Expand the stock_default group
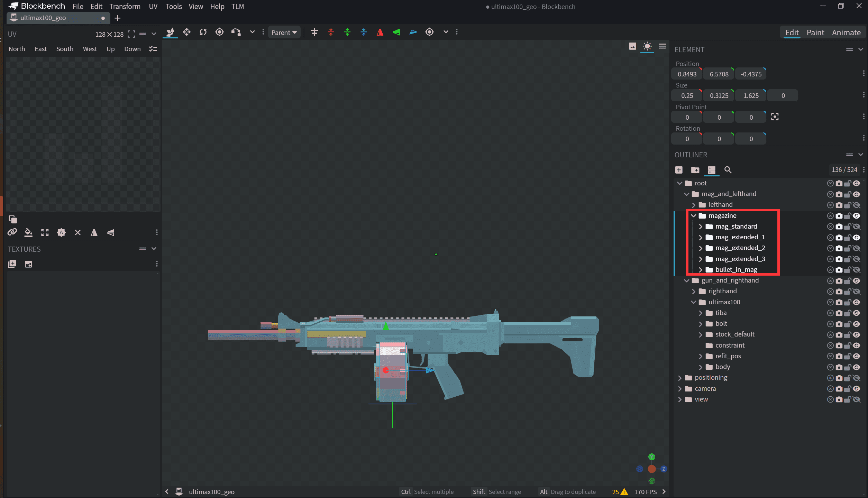Viewport: 868px width, 498px height. (x=701, y=335)
